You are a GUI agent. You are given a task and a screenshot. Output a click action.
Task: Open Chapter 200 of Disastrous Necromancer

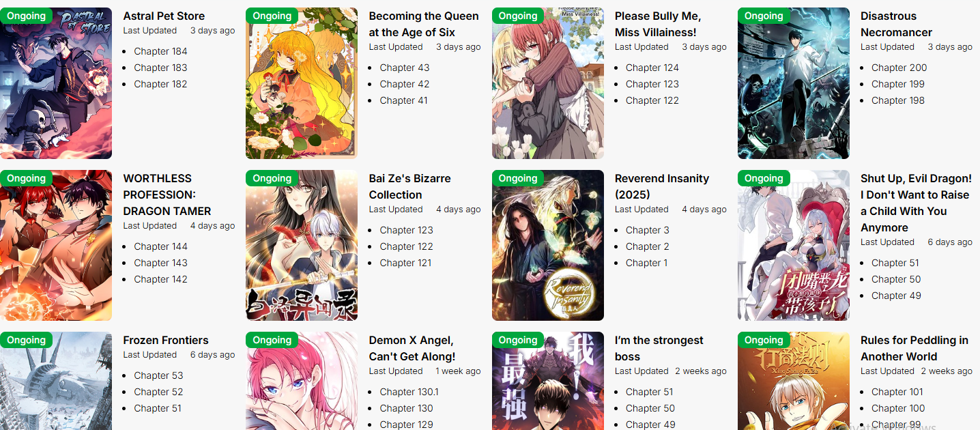pos(899,68)
